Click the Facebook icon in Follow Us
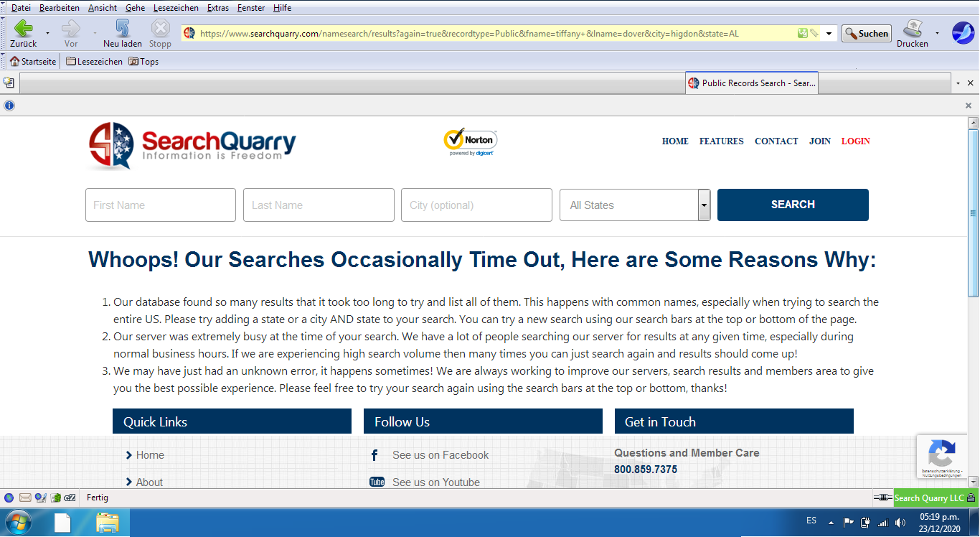The height and width of the screenshot is (537, 980). [x=374, y=455]
